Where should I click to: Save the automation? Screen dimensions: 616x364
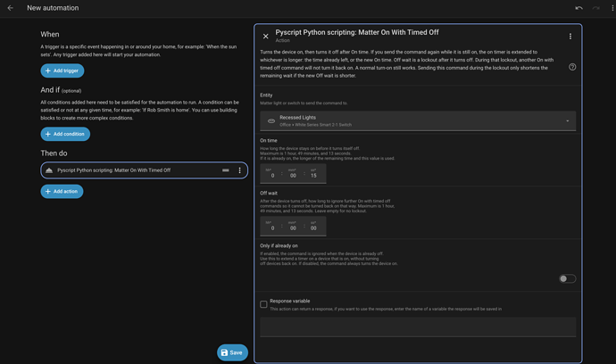(x=232, y=352)
